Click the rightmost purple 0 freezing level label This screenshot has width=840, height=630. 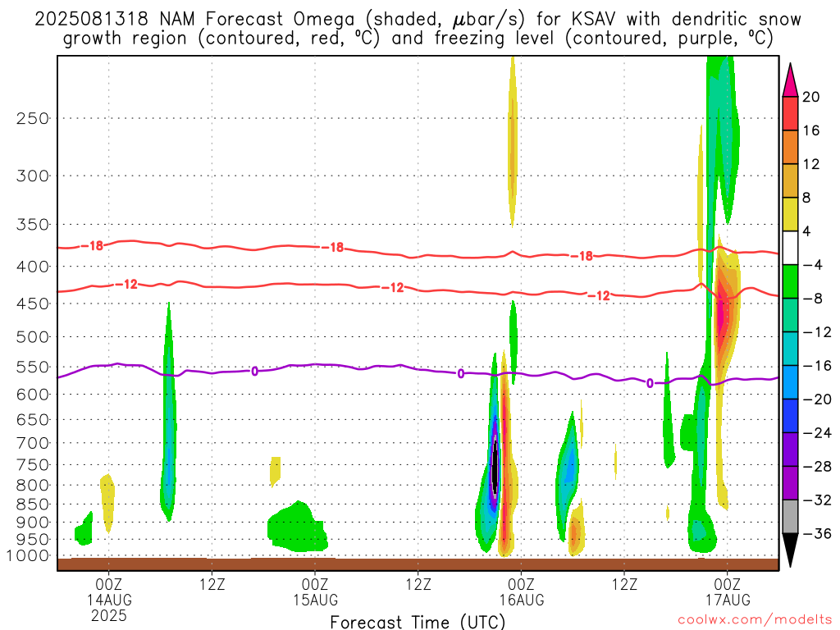point(650,384)
